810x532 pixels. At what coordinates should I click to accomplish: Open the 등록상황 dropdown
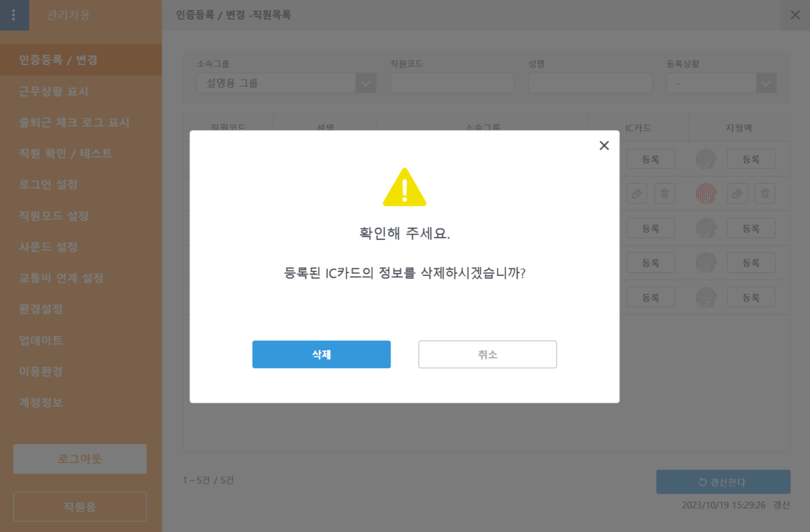coord(765,83)
